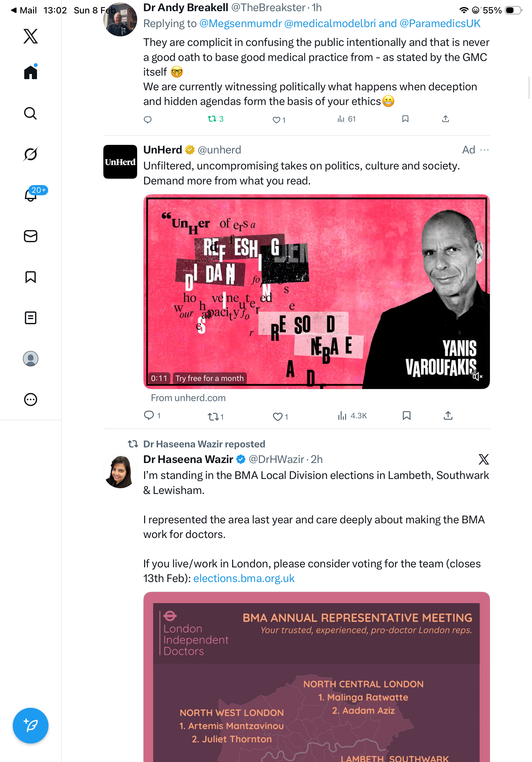532x762 pixels.
Task: Open the Home feed icon
Action: [31, 72]
